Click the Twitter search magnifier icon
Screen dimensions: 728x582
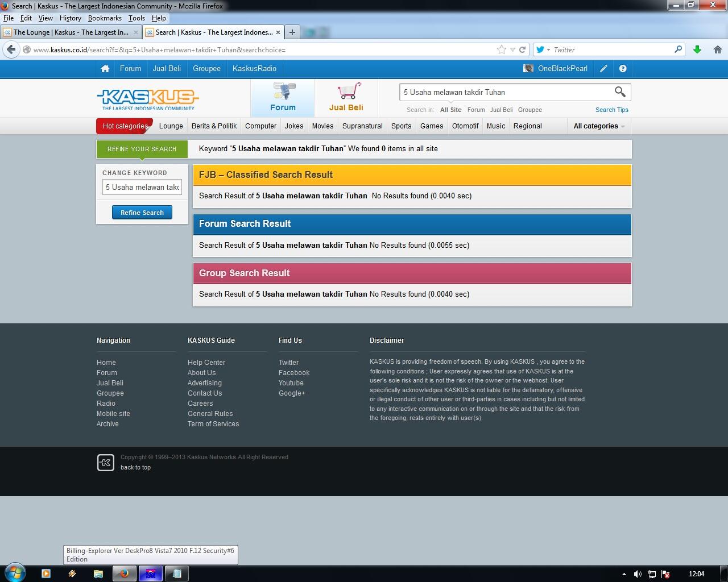pos(678,49)
